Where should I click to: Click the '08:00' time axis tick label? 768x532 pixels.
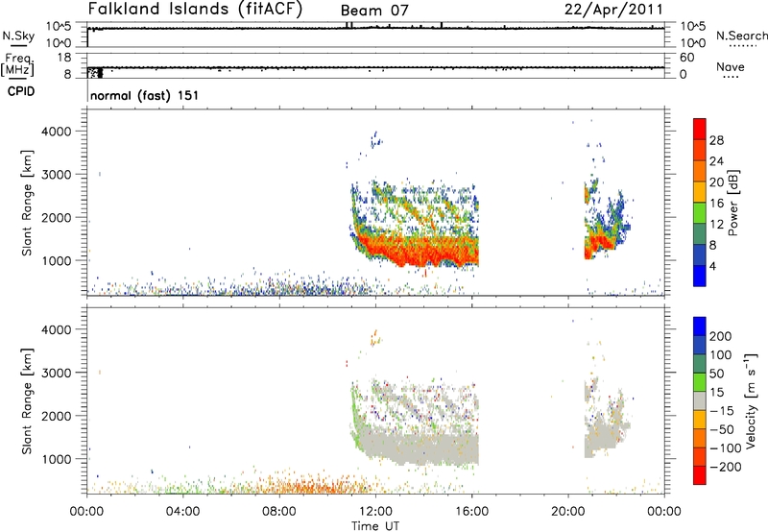pyautogui.click(x=279, y=512)
